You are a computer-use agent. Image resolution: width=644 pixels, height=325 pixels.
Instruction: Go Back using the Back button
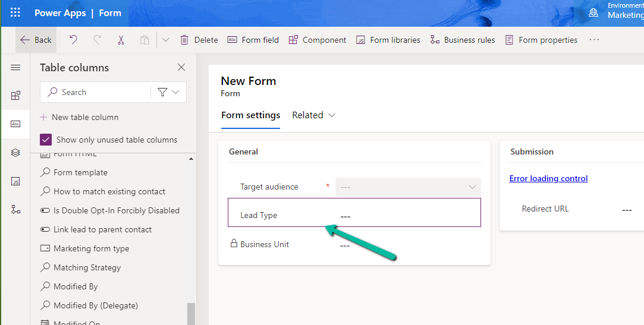click(36, 40)
